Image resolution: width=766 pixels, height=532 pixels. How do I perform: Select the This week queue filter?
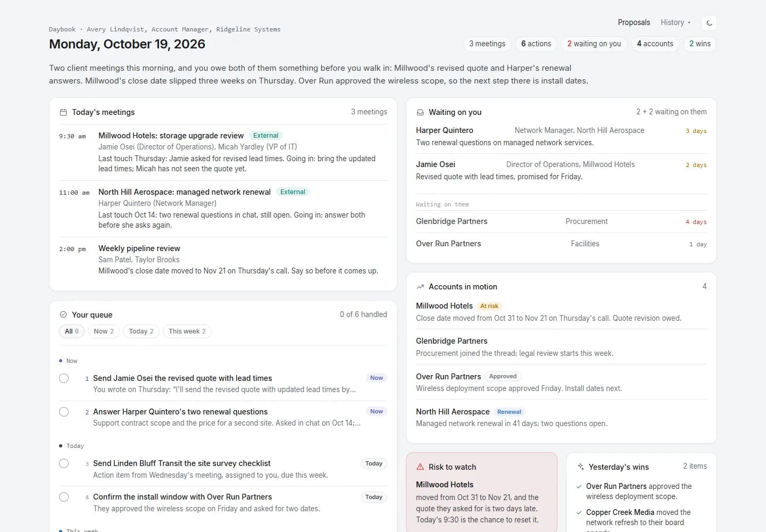(187, 331)
